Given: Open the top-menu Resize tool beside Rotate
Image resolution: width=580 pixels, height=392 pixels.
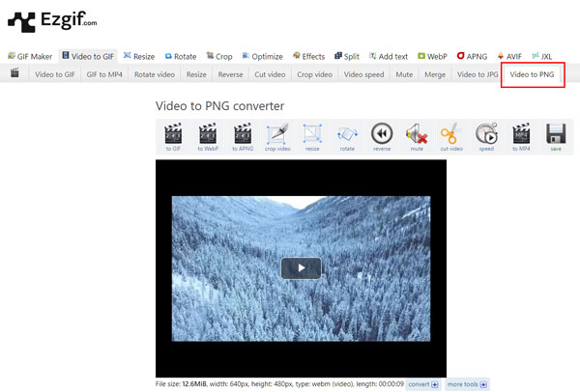Looking at the screenshot, I should pyautogui.click(x=139, y=57).
